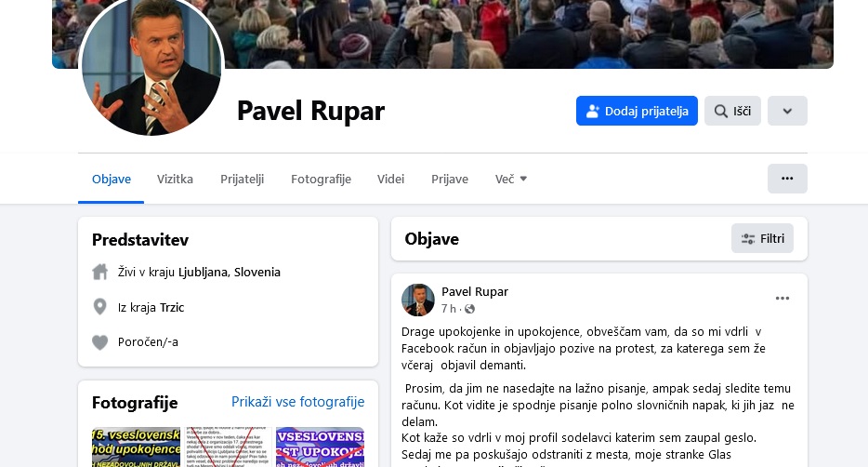The width and height of the screenshot is (868, 467).
Task: Click the Ljubljana, Slovenia location link
Action: (230, 272)
